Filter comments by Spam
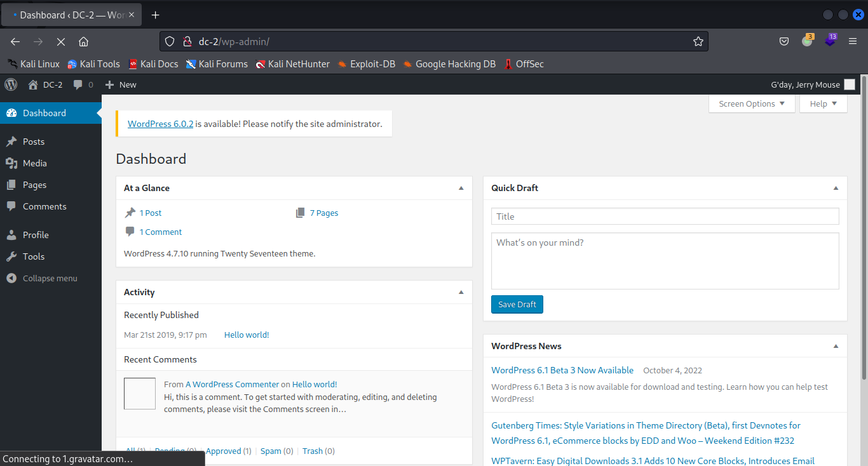Screen dimensions: 868x466 (x=271, y=451)
